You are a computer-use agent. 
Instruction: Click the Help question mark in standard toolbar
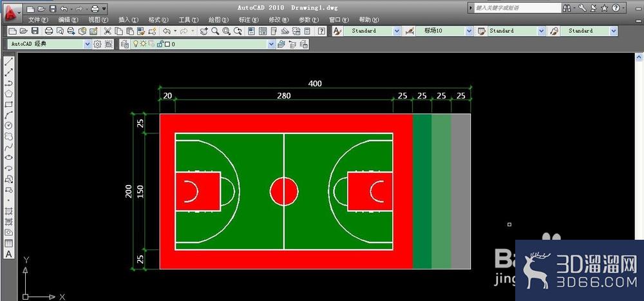321,31
